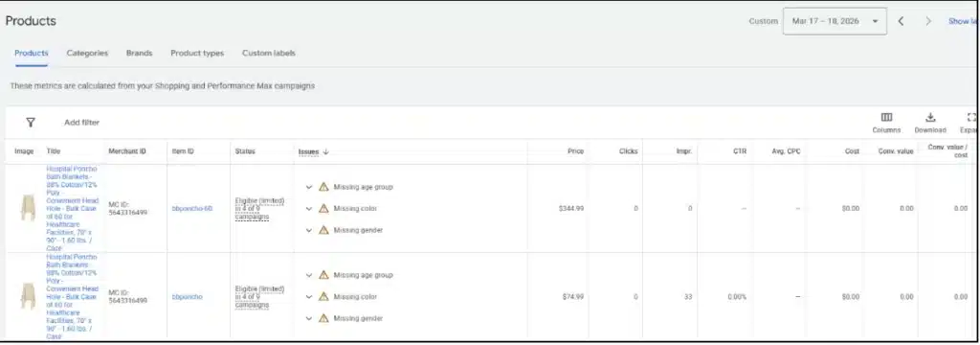
Task: Click the Custom date label
Action: (763, 21)
